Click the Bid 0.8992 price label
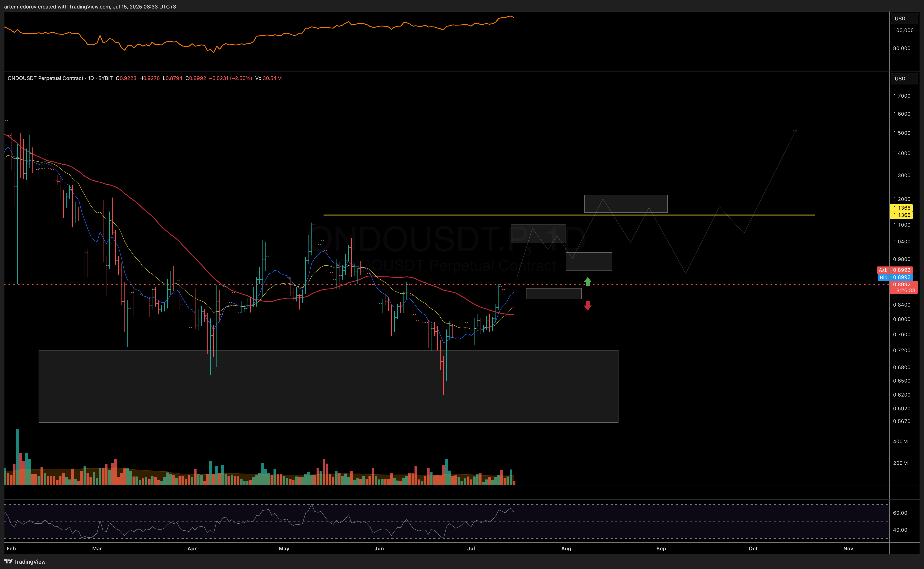Screen dimensions: 924x569 pos(895,277)
